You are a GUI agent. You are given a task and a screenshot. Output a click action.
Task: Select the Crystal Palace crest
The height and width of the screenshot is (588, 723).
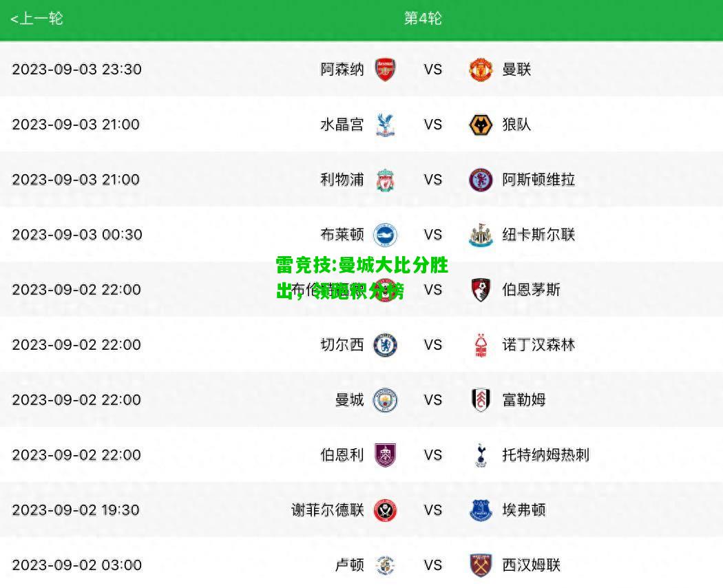coord(384,125)
